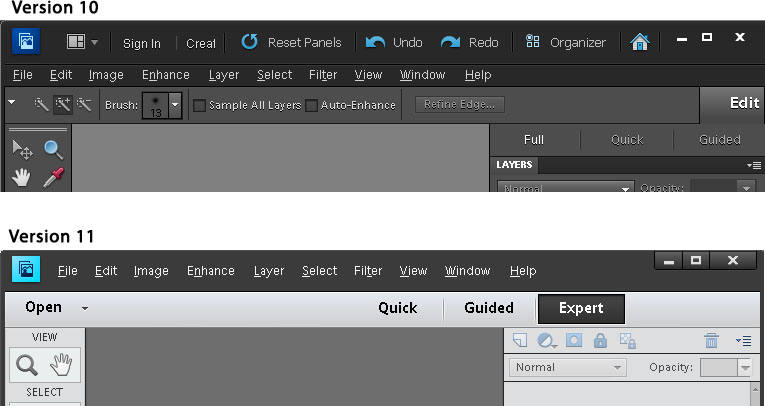Image resolution: width=765 pixels, height=406 pixels.
Task: Open Organizer from Version 10 toolbar
Action: coord(565,42)
